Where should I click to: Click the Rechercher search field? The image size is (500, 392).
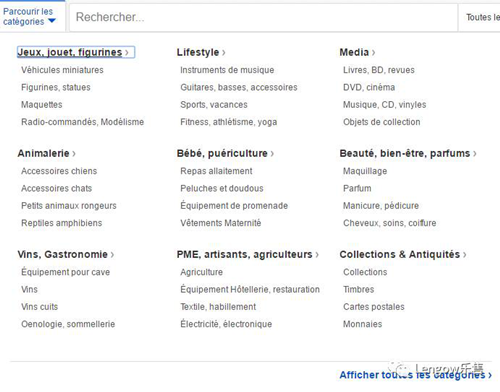[263, 17]
